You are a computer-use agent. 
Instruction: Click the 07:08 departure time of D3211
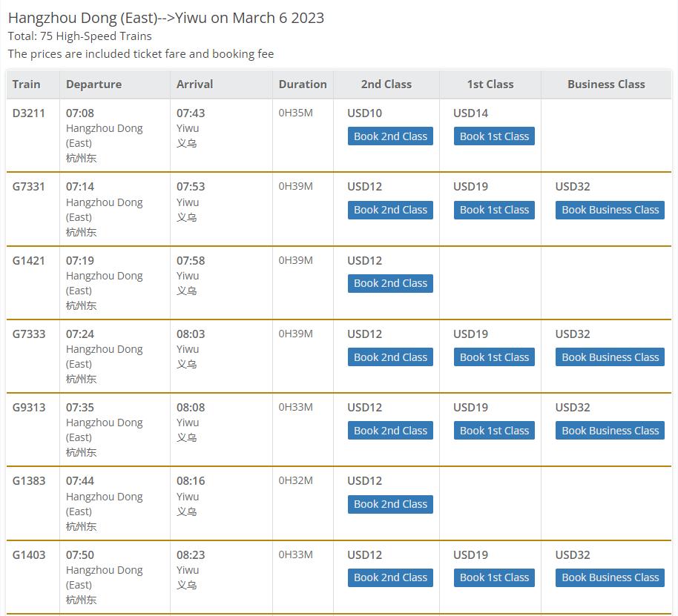pyautogui.click(x=80, y=113)
